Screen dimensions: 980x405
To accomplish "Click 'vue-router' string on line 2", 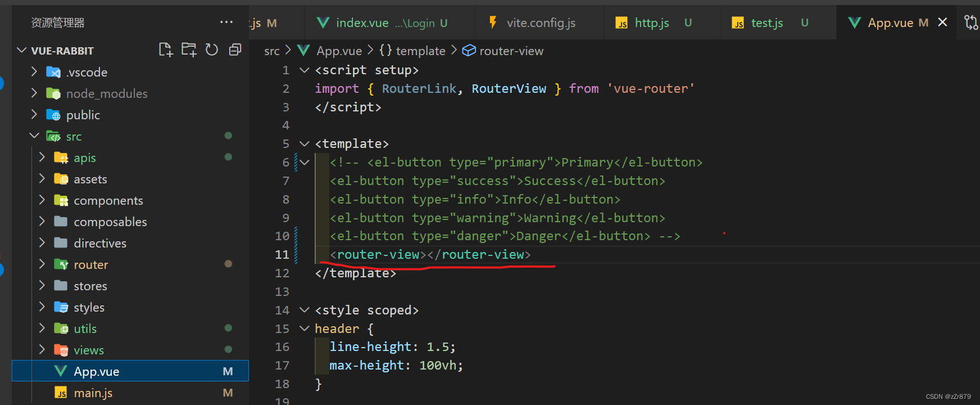I will click(651, 88).
